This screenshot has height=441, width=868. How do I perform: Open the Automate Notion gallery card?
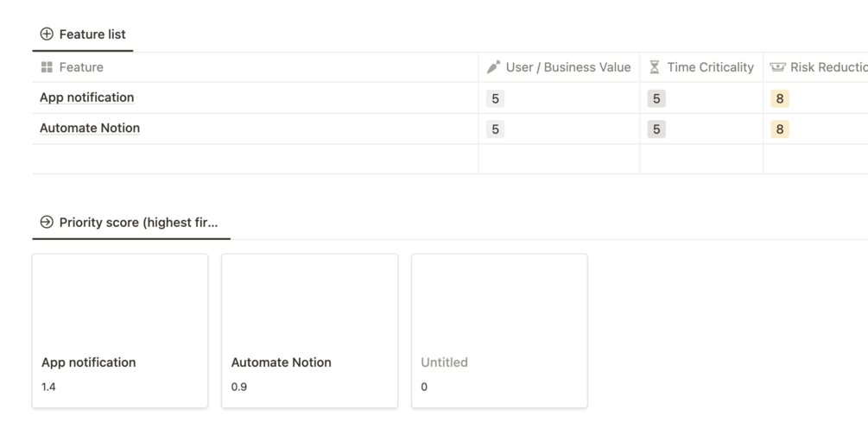309,331
